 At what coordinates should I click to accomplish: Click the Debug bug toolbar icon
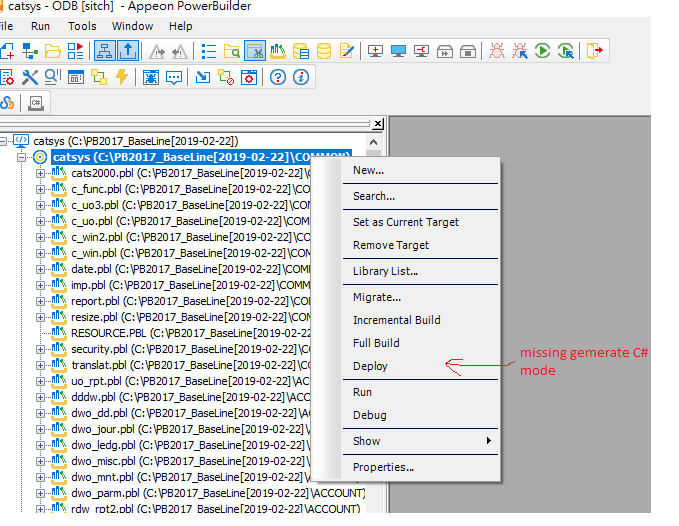[x=497, y=50]
